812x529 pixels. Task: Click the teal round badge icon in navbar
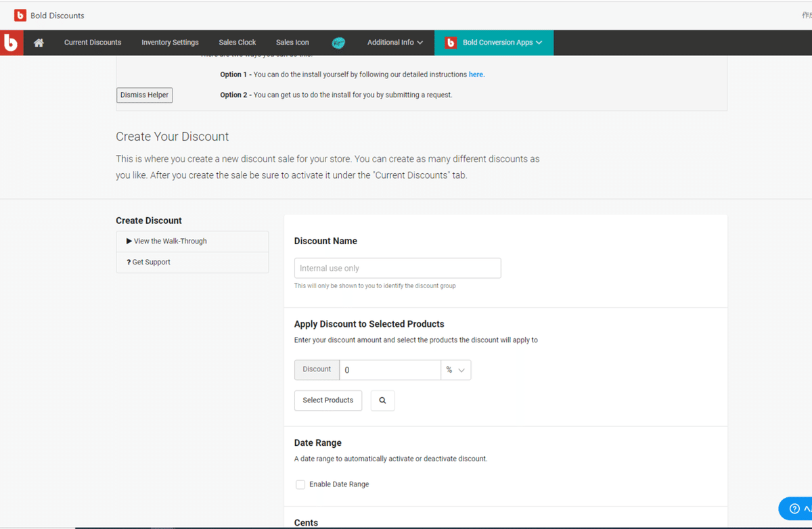(x=338, y=43)
